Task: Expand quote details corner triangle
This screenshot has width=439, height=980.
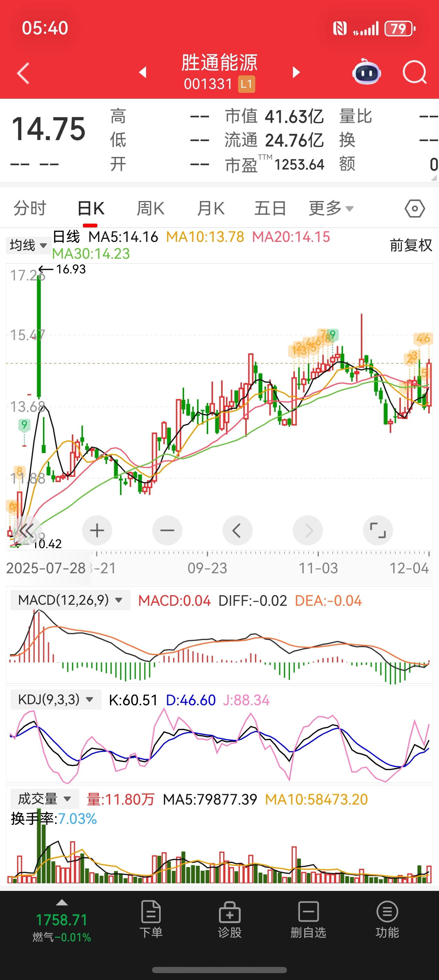Action: click(434, 178)
